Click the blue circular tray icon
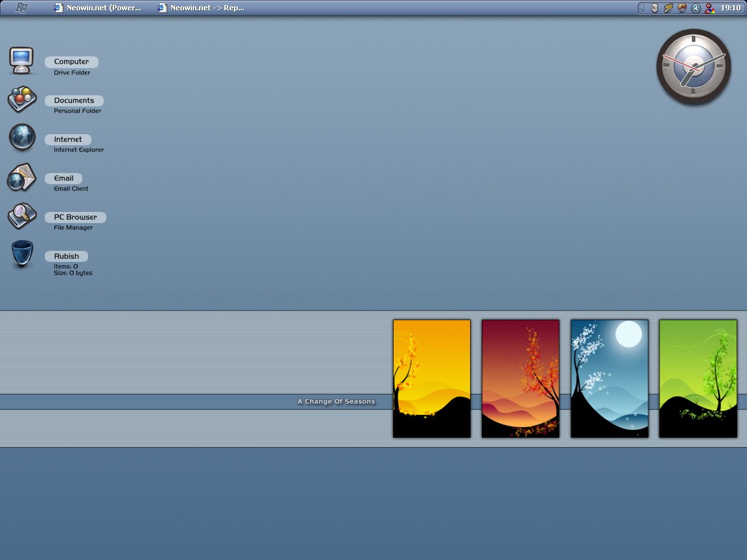 (694, 8)
